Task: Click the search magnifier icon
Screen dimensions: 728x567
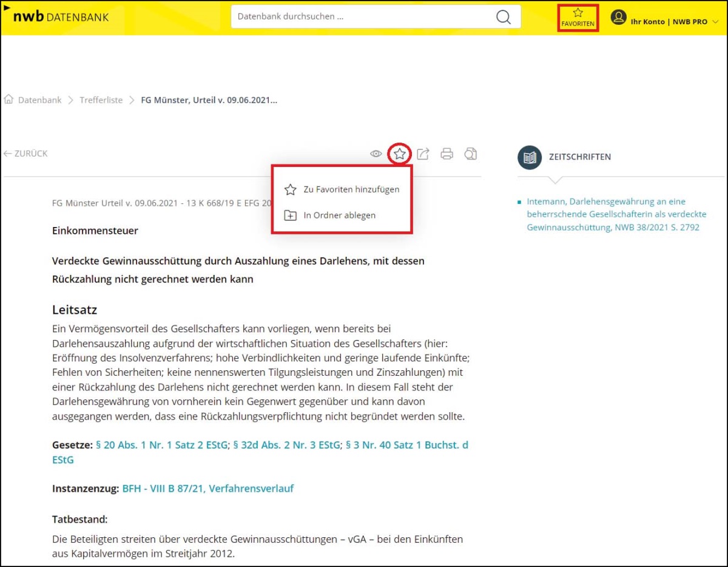Action: tap(503, 17)
